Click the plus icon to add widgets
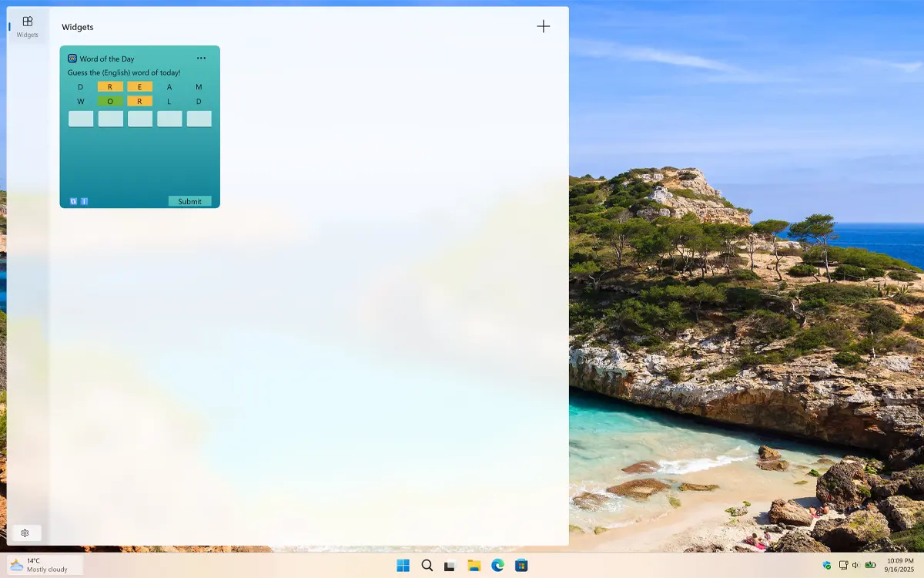924x578 pixels. (544, 27)
